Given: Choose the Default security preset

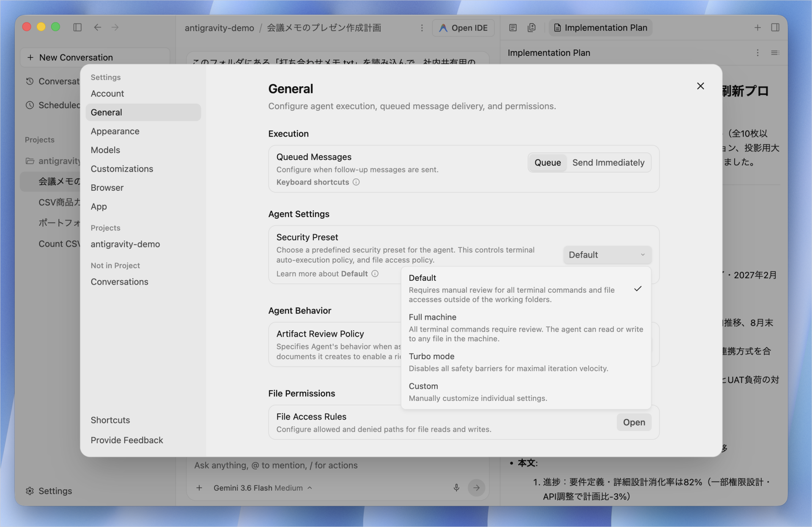Looking at the screenshot, I should [526, 288].
